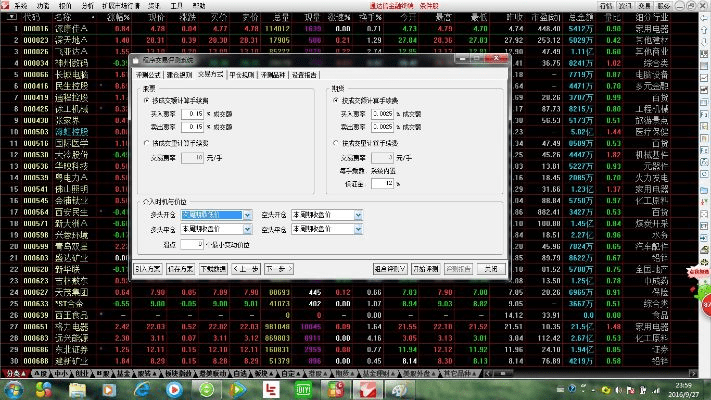Open the Windows Start menu

(14, 390)
